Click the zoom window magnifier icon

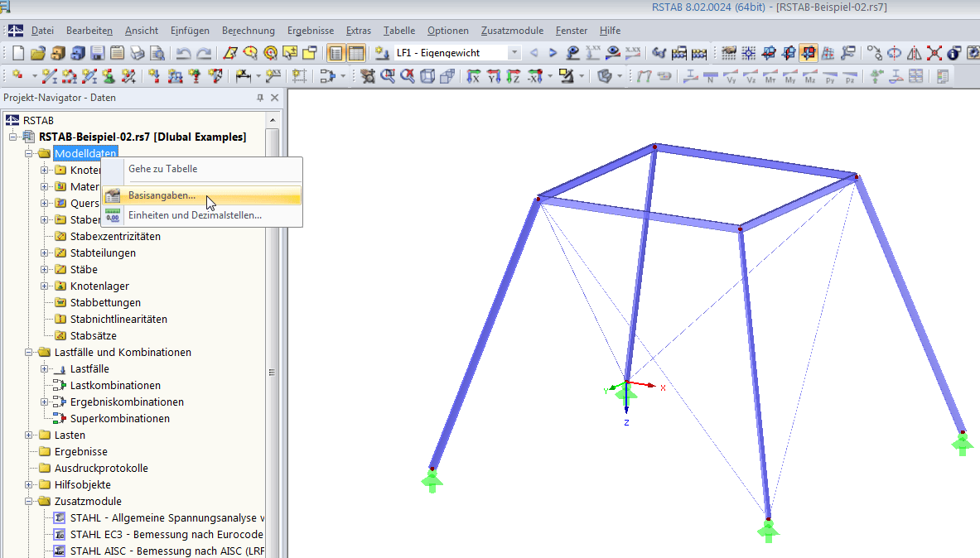pyautogui.click(x=388, y=76)
